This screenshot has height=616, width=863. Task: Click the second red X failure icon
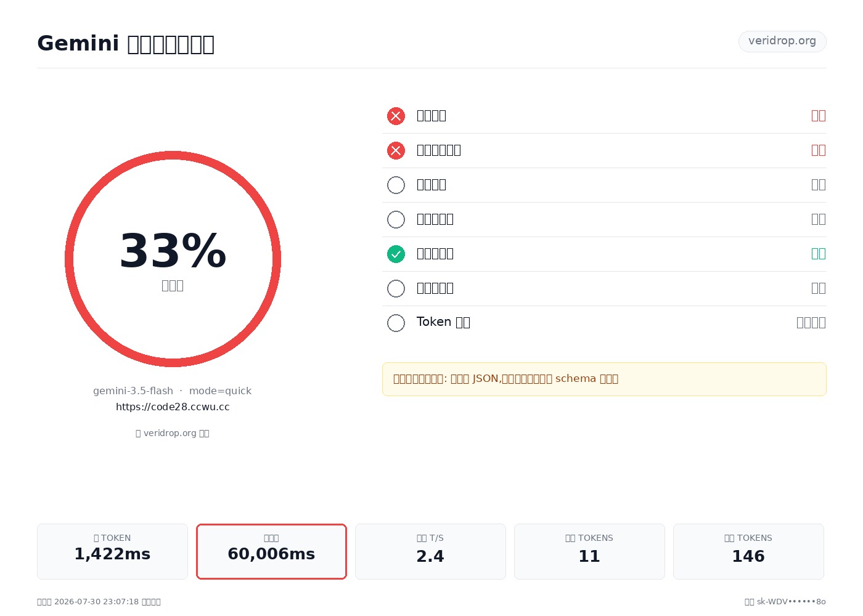tap(396, 150)
